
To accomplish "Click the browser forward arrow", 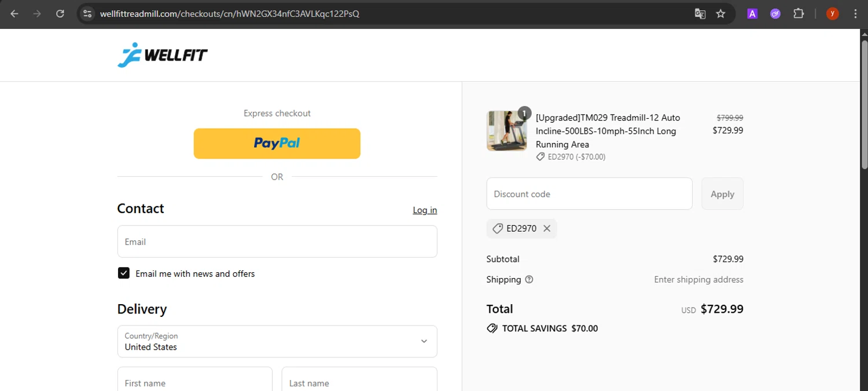I will [x=37, y=13].
